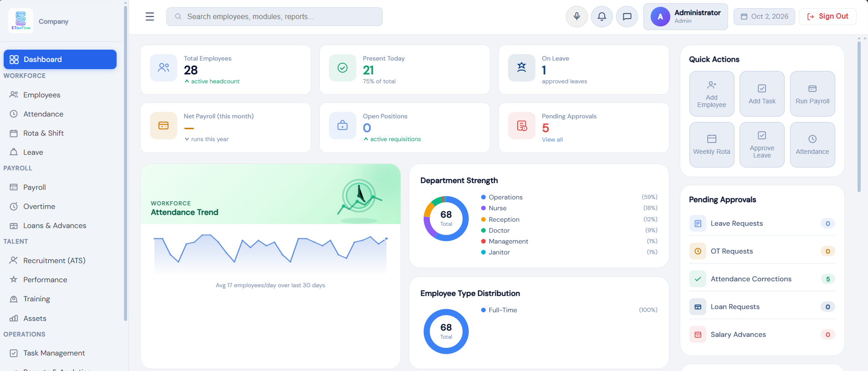Viewport: 868px width, 371px height.
Task: Select Payroll in the sidebar
Action: coord(60,187)
